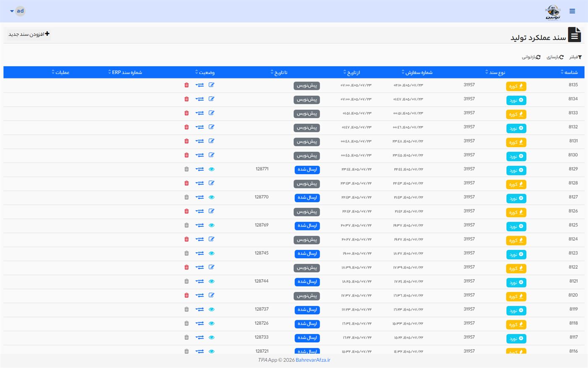Click ارسال شده status badge in row 8129

[307, 169]
